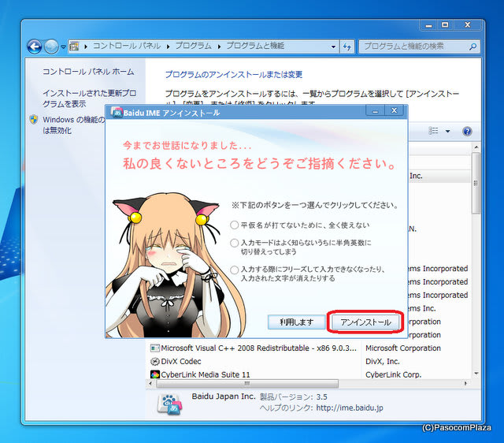Image resolution: width=504 pixels, height=443 pixels.
Task: Select コントロール パネル breadcrumb segment
Action: click(127, 46)
